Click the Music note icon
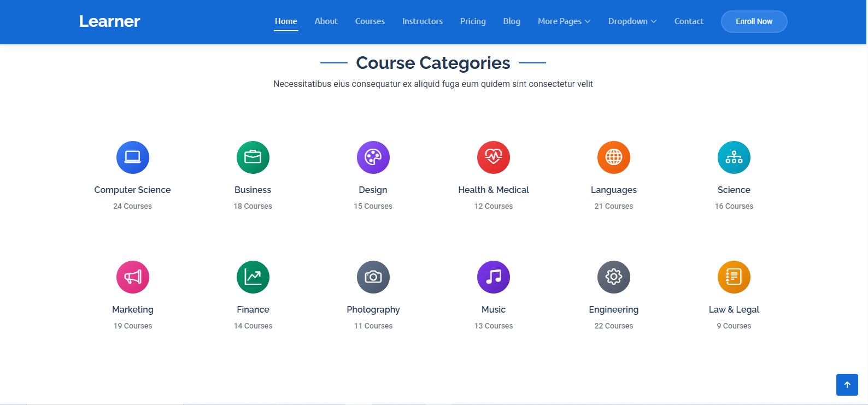This screenshot has height=405, width=868. coord(493,277)
